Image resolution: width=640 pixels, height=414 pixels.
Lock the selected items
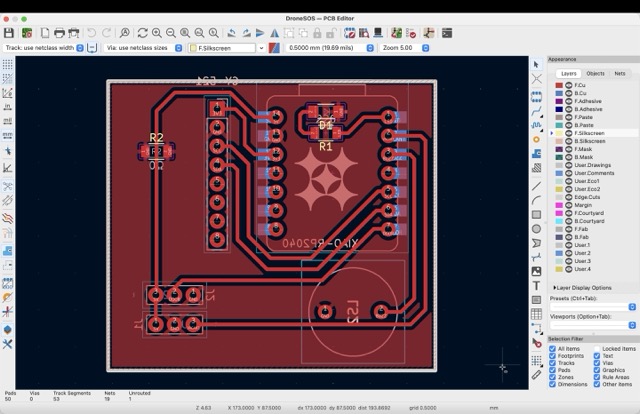317,33
